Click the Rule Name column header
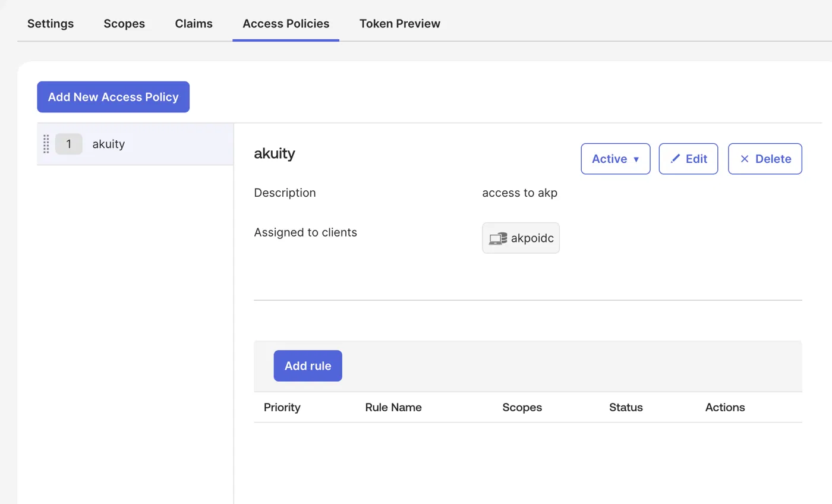The height and width of the screenshot is (504, 832). [x=393, y=407]
